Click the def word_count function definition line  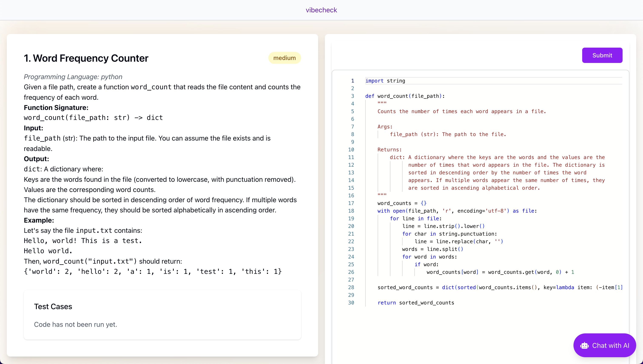point(405,96)
